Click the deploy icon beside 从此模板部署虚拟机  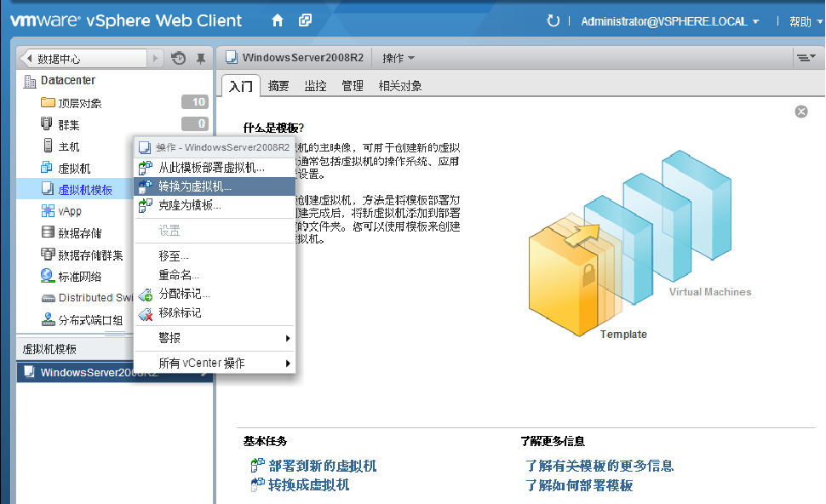[x=146, y=168]
